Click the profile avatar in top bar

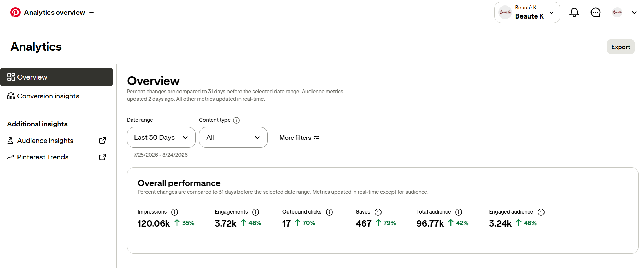617,12
